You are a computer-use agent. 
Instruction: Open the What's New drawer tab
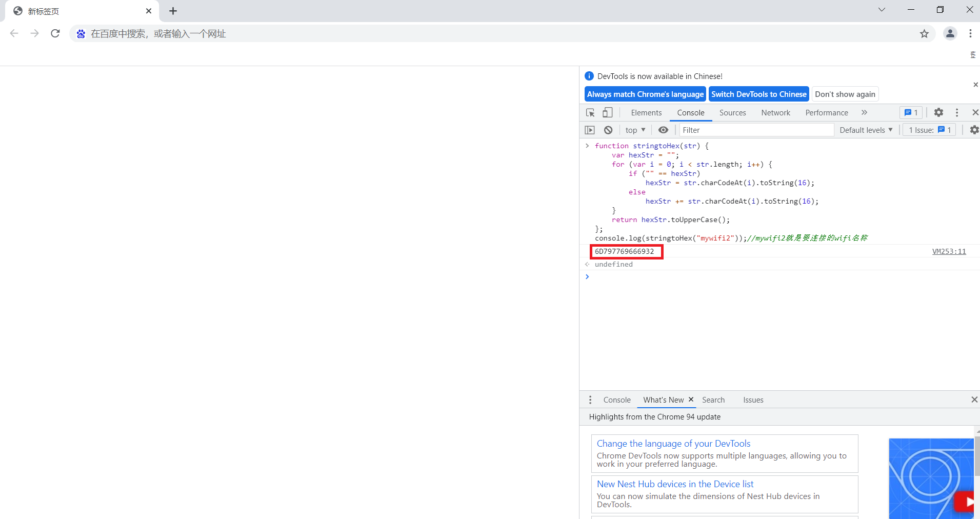(x=663, y=400)
